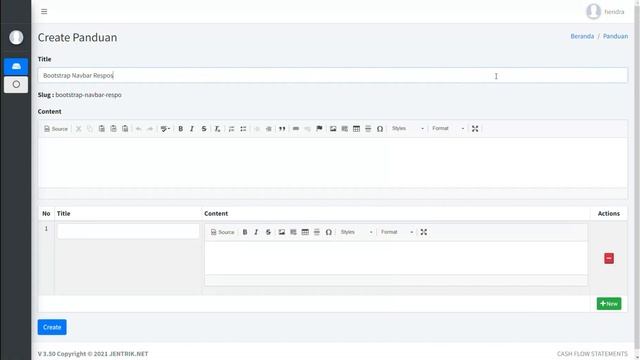Toggle Italic in row 1 editor

click(256, 232)
